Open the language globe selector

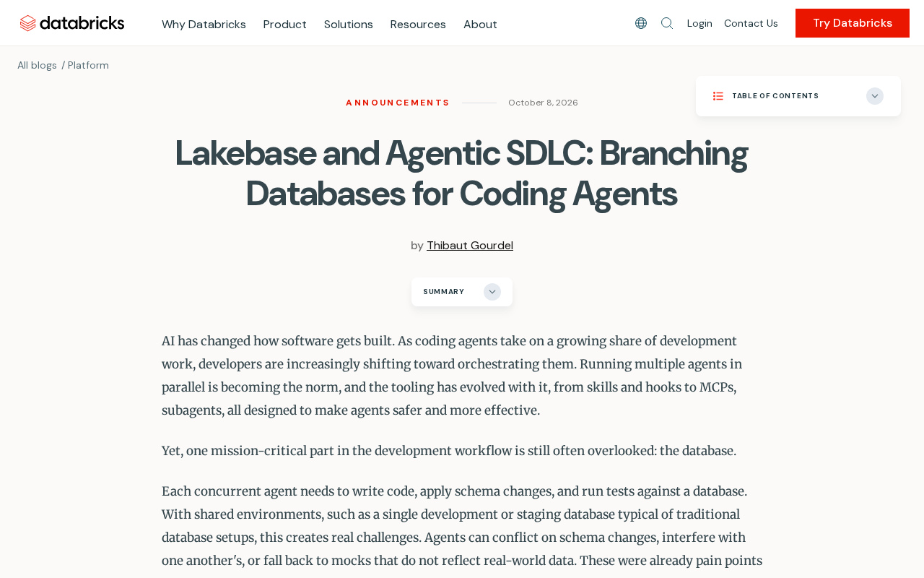pyautogui.click(x=641, y=23)
